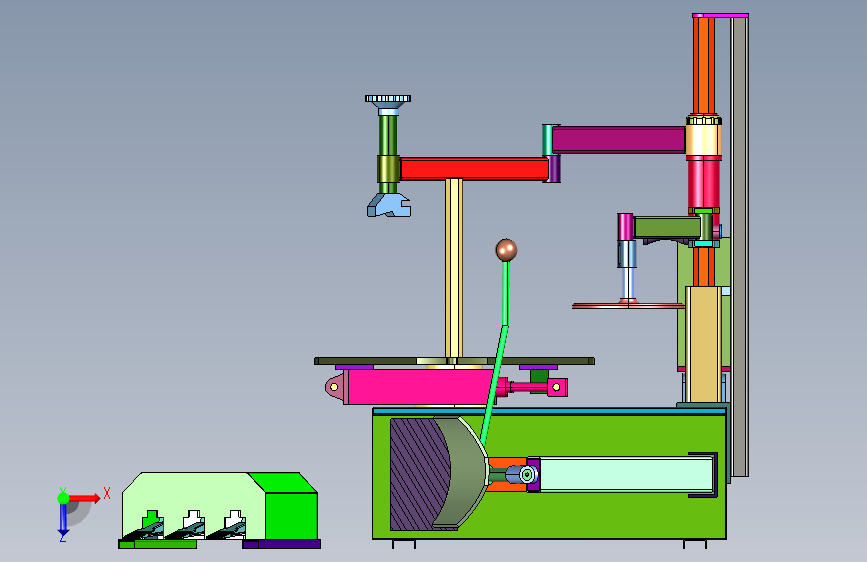Click the tall gray back post
The height and width of the screenshot is (562, 867).
(x=739, y=246)
